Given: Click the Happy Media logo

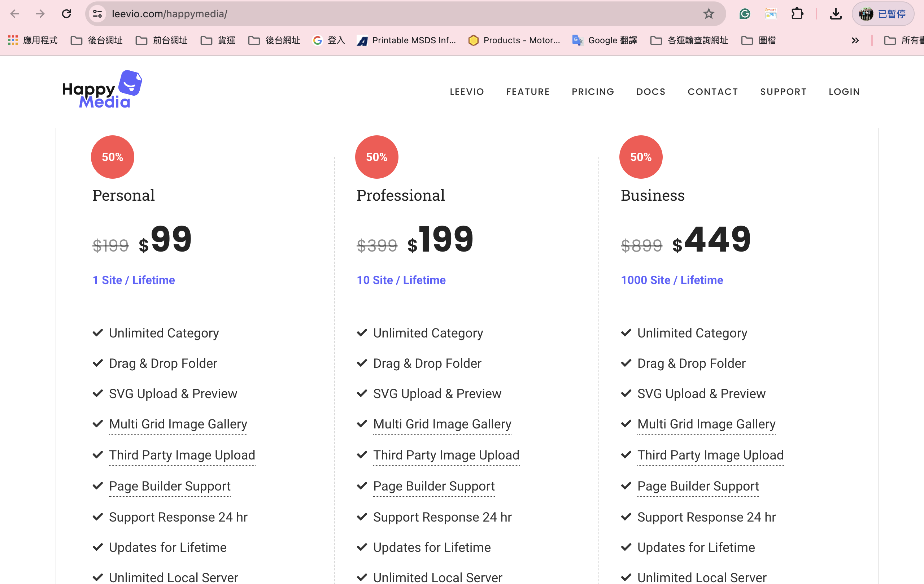Looking at the screenshot, I should 102,89.
